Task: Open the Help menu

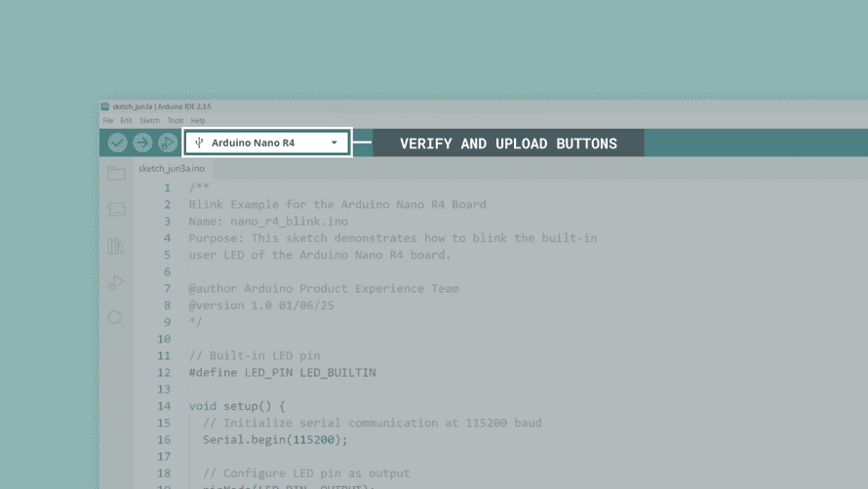Action: click(198, 121)
